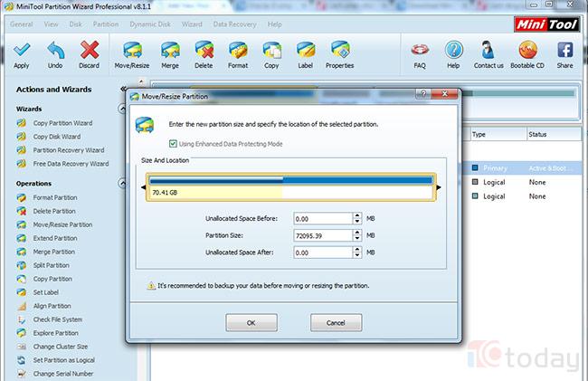Viewport: 588px width, 381px height.
Task: Select Extend Partition operation
Action: pos(55,238)
